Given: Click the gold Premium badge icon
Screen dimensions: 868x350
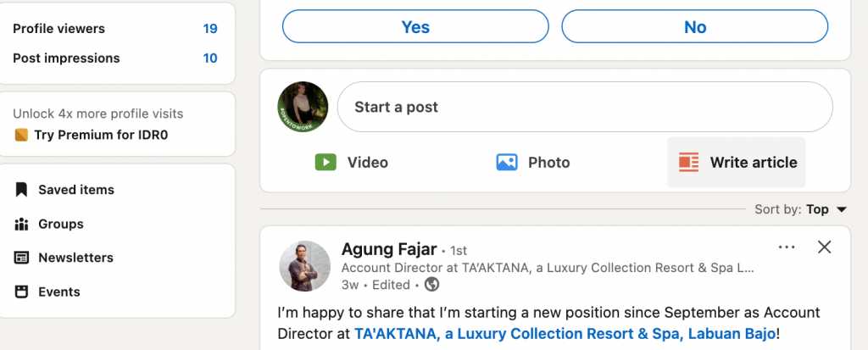Looking at the screenshot, I should pyautogui.click(x=21, y=135).
